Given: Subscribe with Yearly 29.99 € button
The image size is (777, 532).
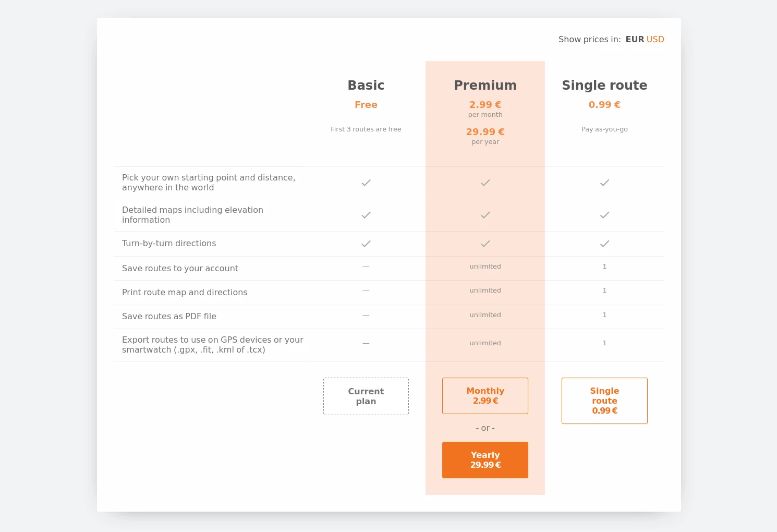Looking at the screenshot, I should coord(485,460).
